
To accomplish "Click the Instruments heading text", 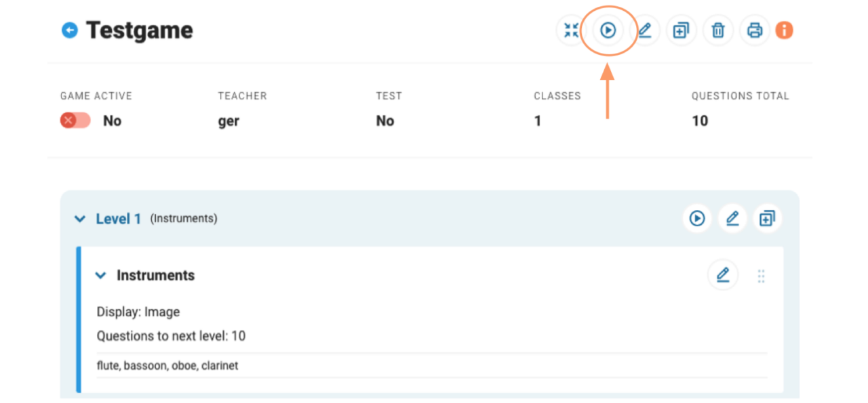I will [x=155, y=276].
